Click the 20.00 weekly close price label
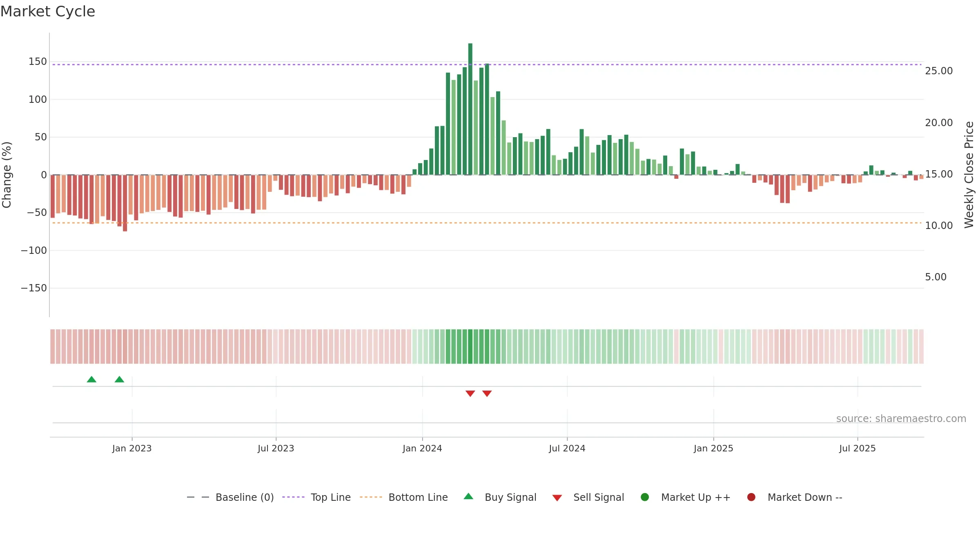 pyautogui.click(x=939, y=123)
